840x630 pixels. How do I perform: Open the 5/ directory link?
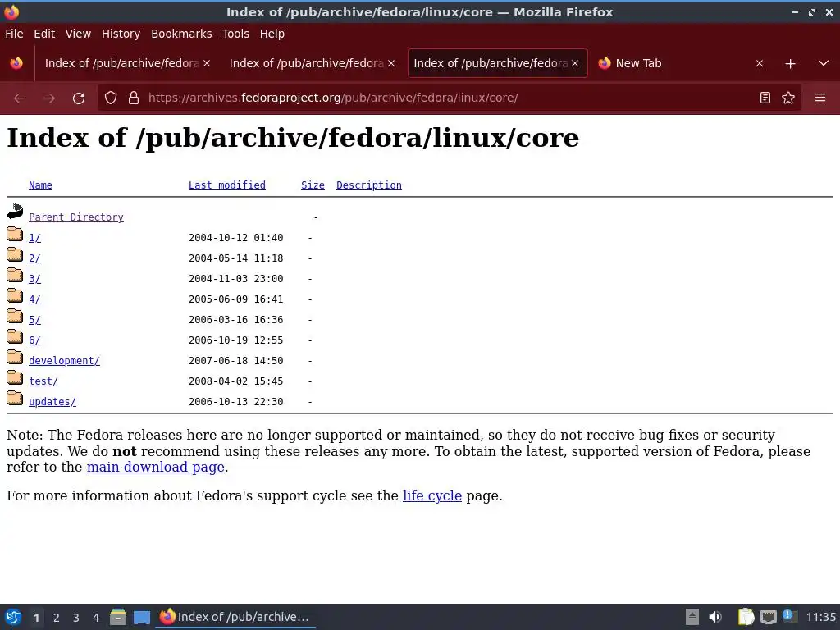point(34,320)
